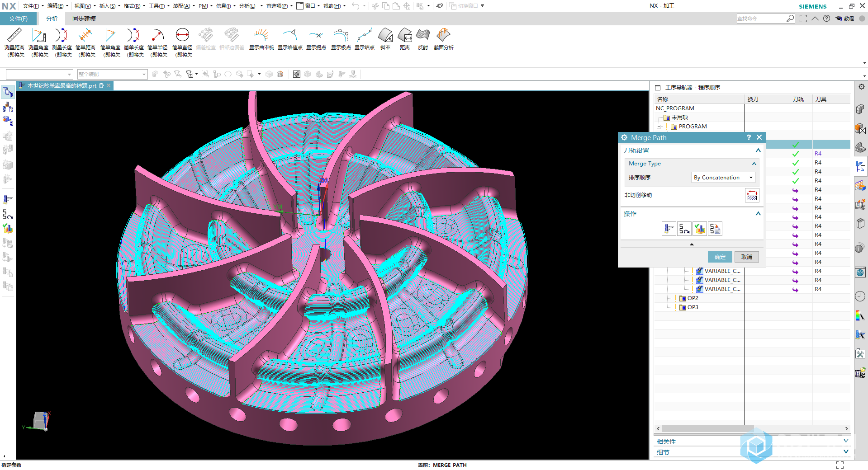Click the command finder search magnifier
Image resolution: width=868 pixels, height=470 pixels.
pyautogui.click(x=790, y=19)
